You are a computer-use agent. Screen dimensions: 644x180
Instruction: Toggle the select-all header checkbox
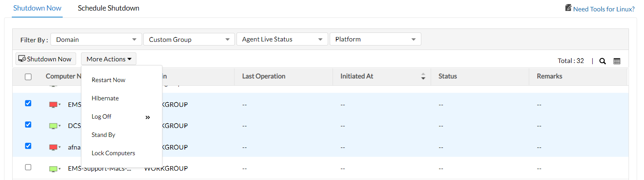point(28,77)
